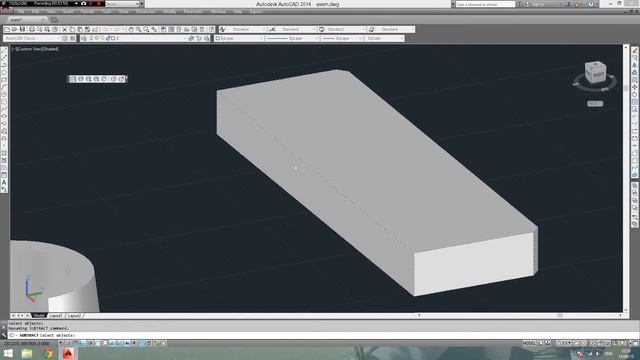Screen dimensions: 640x360
Task: Click the Save icon in the Standard toolbar
Action: click(22, 29)
